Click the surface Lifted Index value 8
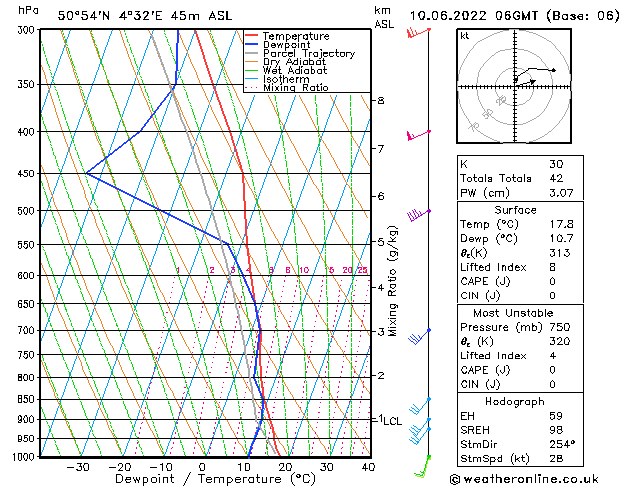The width and height of the screenshot is (629, 486). tap(553, 267)
